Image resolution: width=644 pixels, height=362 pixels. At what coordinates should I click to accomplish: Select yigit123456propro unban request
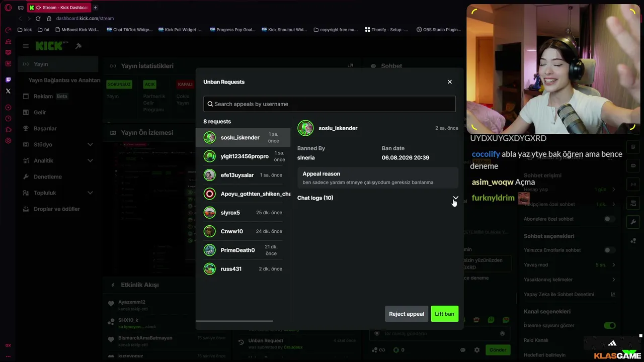click(243, 156)
